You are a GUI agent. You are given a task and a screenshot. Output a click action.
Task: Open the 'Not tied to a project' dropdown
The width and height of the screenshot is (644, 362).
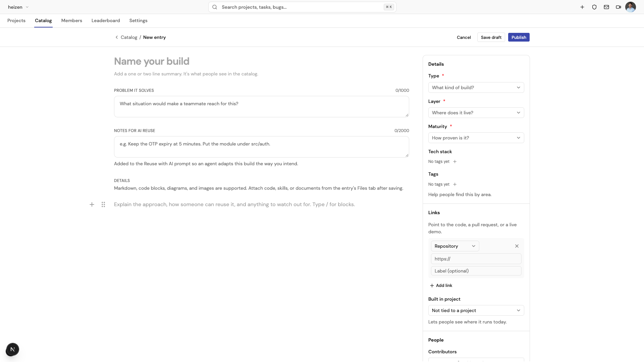click(476, 310)
